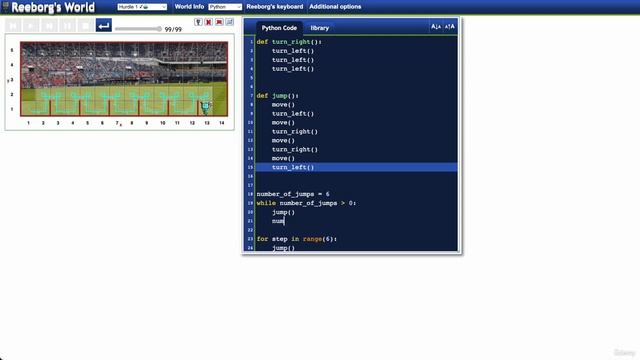This screenshot has height=360, width=640.
Task: Click line number 16 in the gutter
Action: click(250, 176)
